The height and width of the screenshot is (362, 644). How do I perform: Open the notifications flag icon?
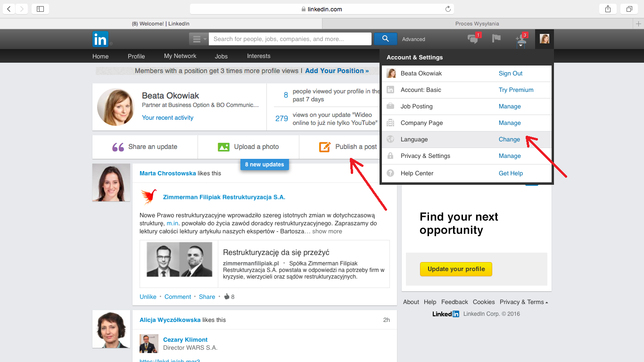[496, 39]
